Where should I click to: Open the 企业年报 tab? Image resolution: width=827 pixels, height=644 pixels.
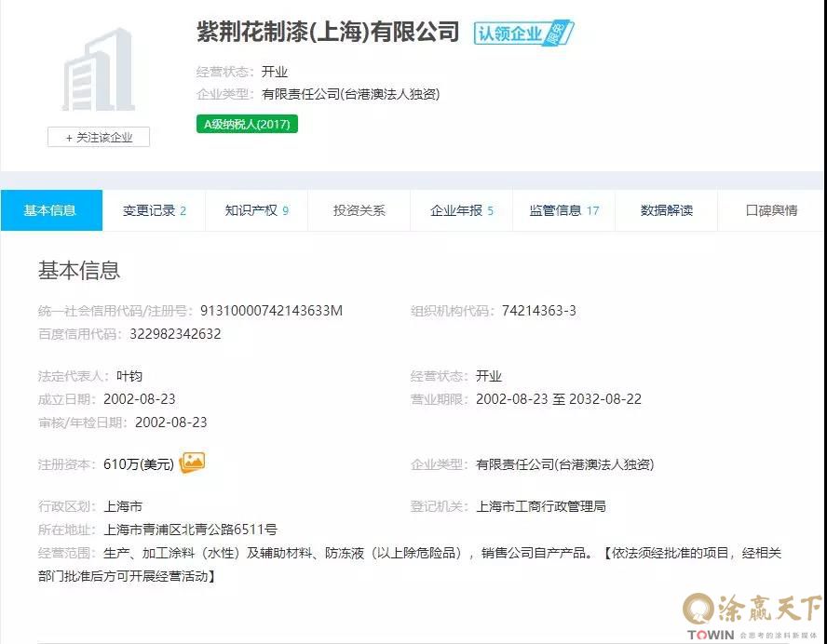click(462, 210)
